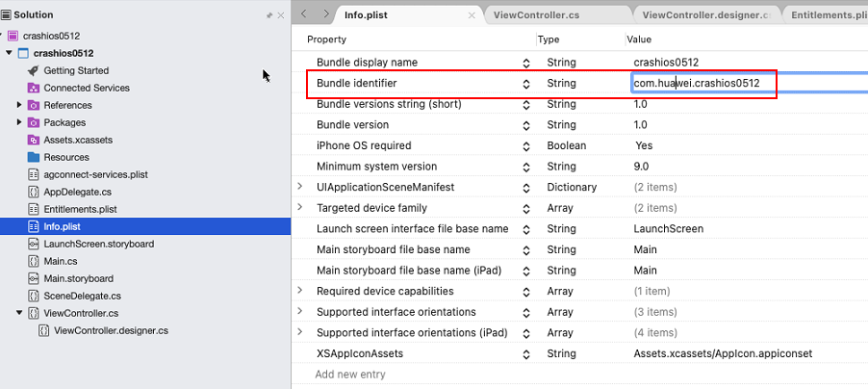
Task: Open type stepper for Bundle identifier row
Action: click(526, 84)
